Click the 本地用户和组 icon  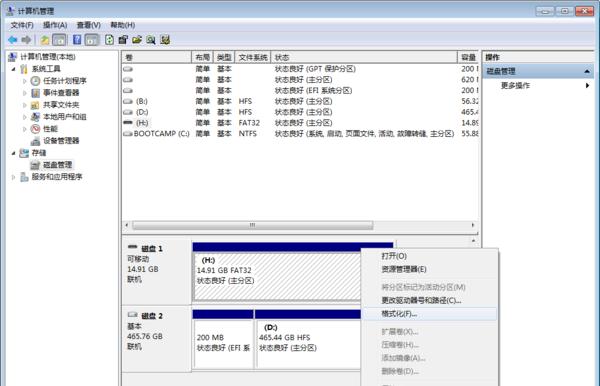[35, 117]
